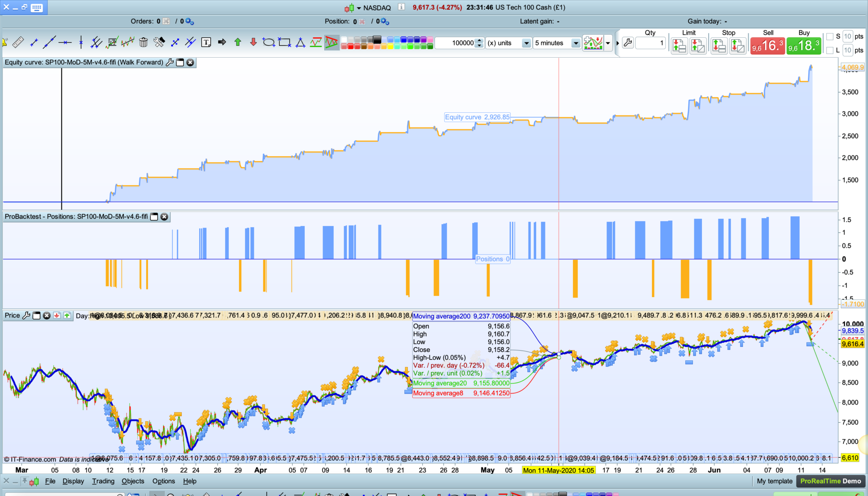868x496 pixels.
Task: Open the 5 minutes timeframe dropdown
Action: pos(575,43)
